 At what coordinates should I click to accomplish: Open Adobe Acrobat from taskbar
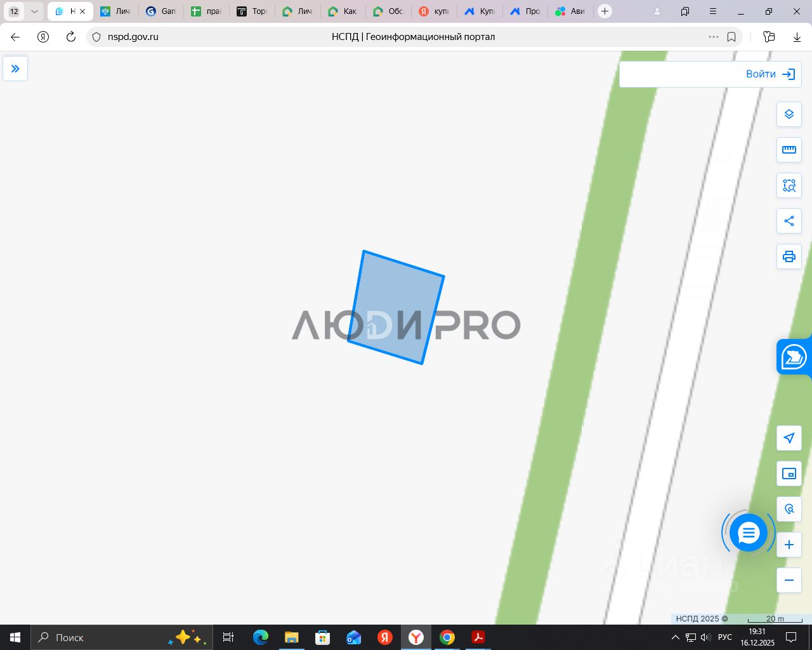[478, 637]
